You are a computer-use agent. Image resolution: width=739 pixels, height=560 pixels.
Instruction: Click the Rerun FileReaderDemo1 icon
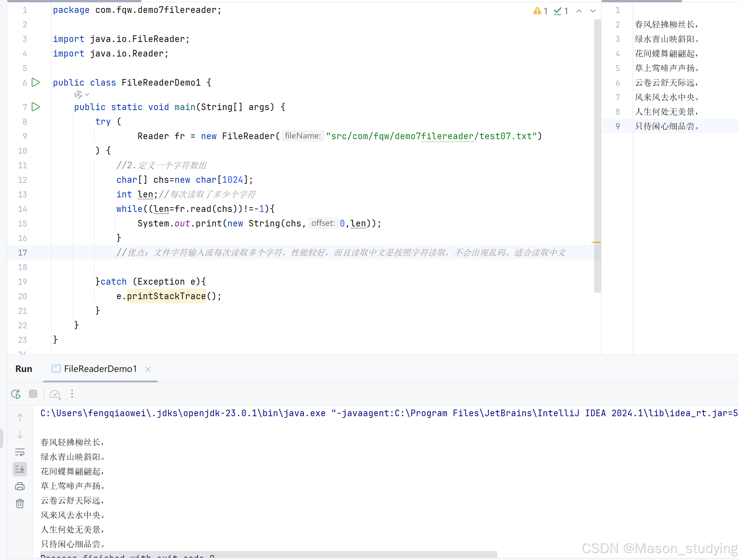(16, 394)
